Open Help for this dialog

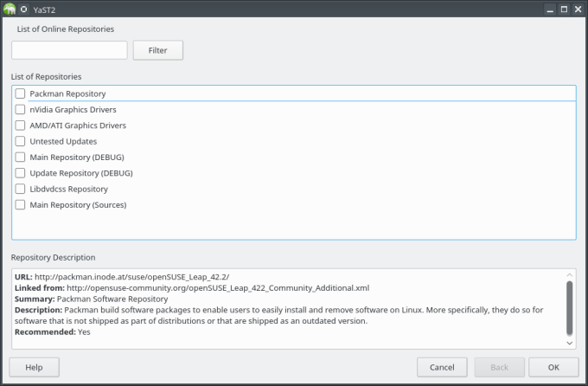coord(34,367)
